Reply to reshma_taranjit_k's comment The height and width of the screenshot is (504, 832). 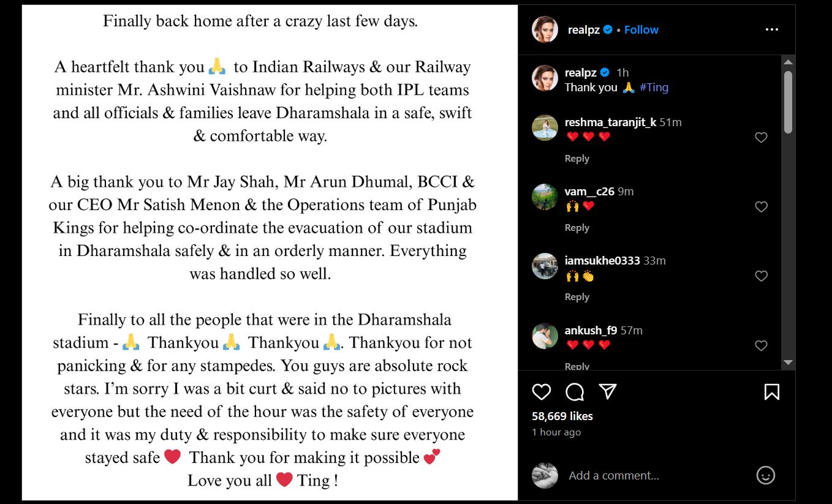[x=577, y=158]
